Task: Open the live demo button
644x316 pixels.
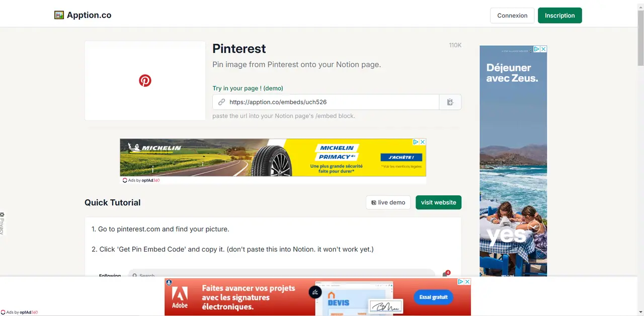Action: point(388,202)
